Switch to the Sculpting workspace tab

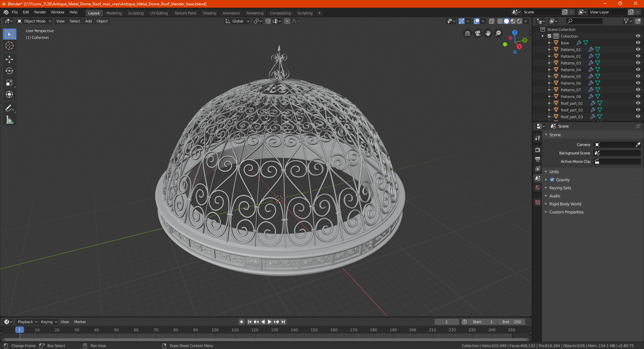pyautogui.click(x=136, y=13)
